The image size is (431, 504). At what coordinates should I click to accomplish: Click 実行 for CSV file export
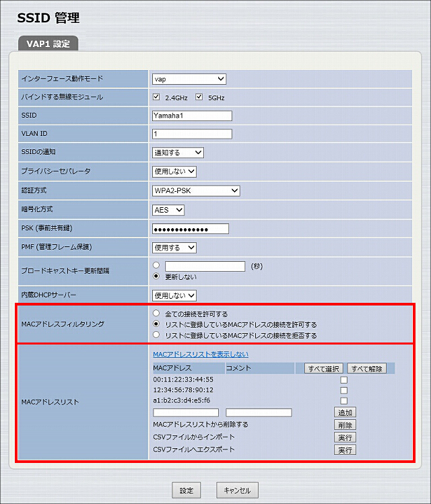tap(345, 450)
